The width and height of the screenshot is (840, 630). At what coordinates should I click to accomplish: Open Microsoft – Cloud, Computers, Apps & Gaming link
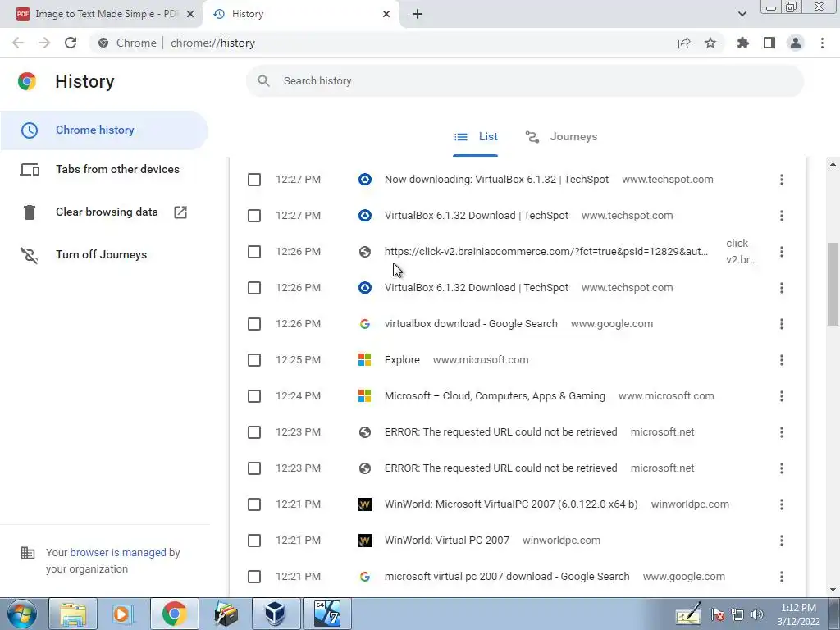(x=495, y=396)
